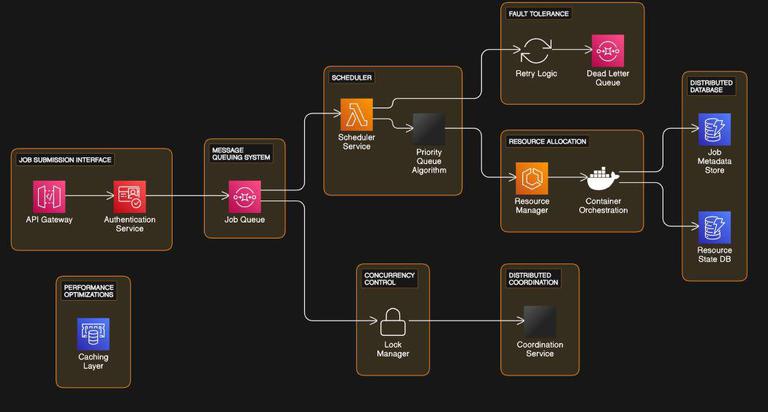Click the API Gateway icon

pos(49,196)
